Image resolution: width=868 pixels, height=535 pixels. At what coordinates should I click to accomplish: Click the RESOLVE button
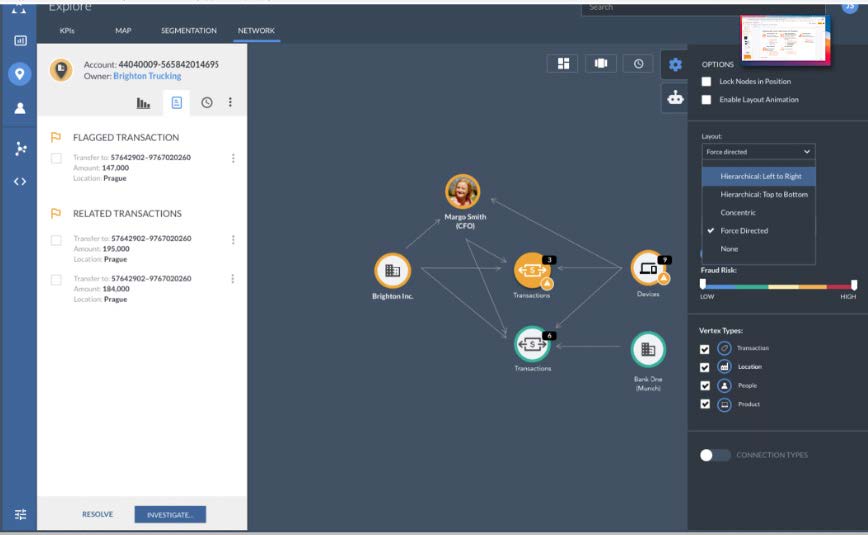coord(97,515)
